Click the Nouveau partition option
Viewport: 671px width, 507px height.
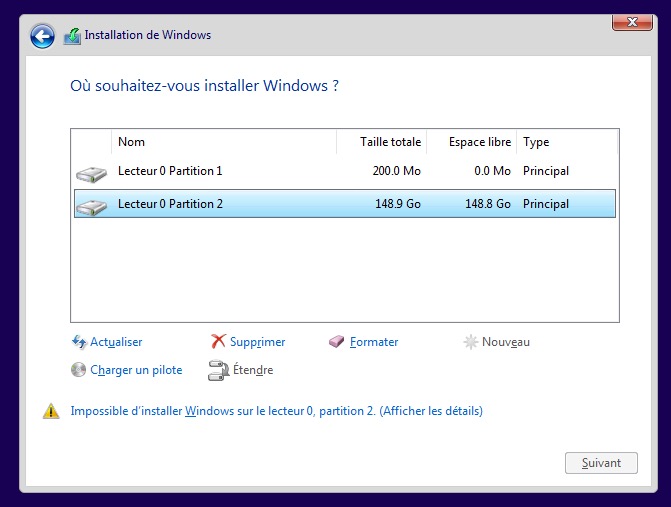(x=506, y=342)
